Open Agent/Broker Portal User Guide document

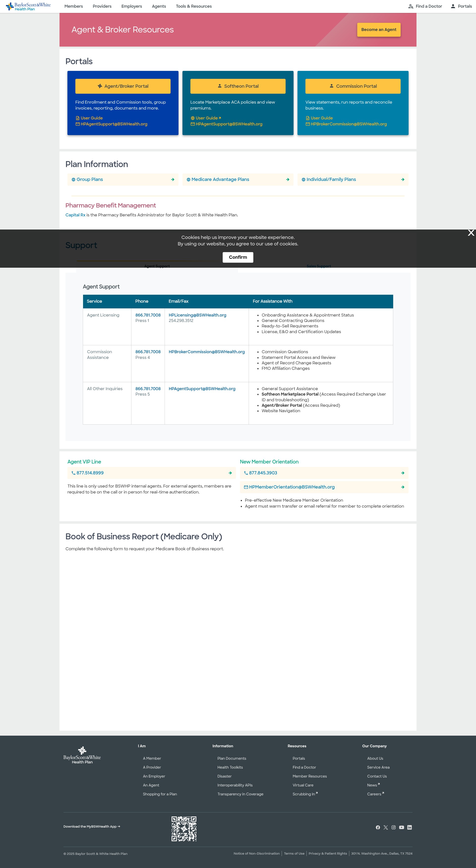pos(89,118)
